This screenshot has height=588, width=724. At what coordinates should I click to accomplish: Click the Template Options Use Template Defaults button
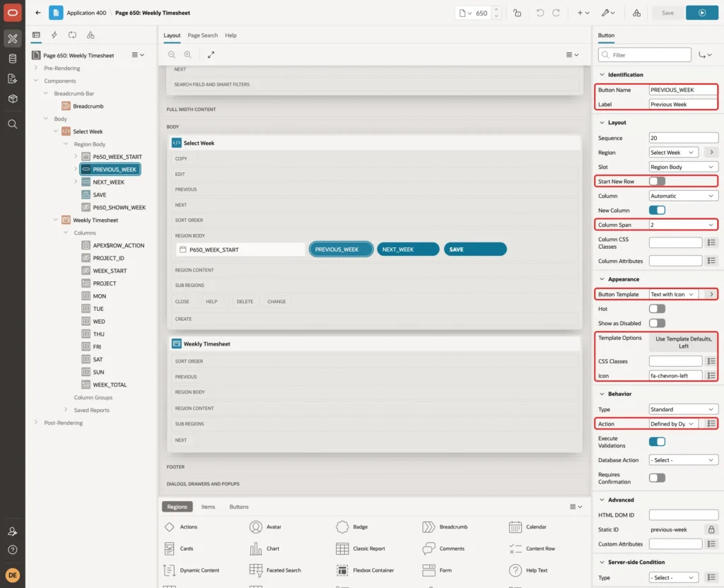pos(684,343)
